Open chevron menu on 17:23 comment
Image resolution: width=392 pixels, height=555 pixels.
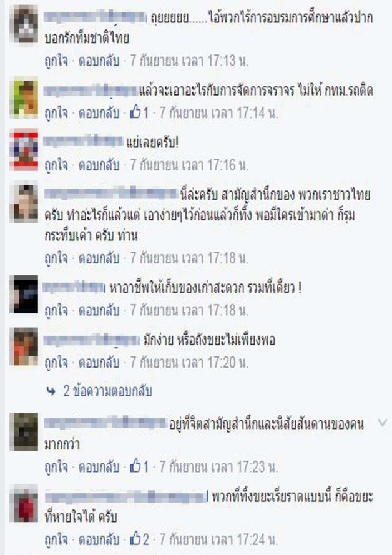click(x=382, y=422)
